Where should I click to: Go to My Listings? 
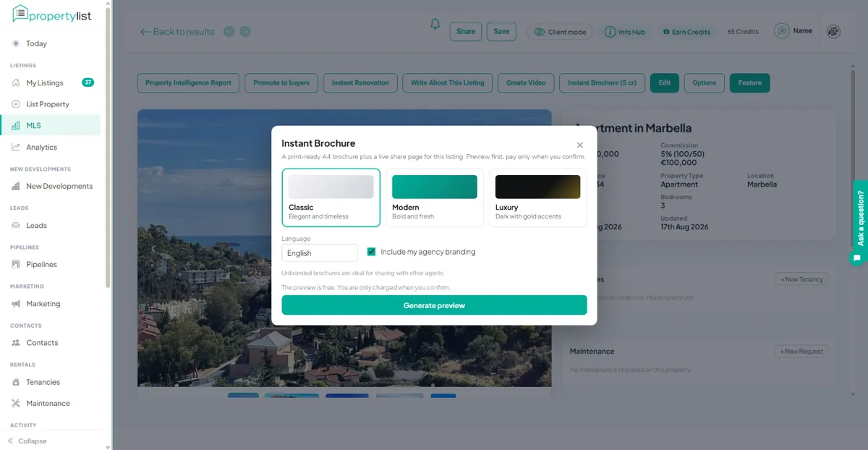click(x=45, y=82)
